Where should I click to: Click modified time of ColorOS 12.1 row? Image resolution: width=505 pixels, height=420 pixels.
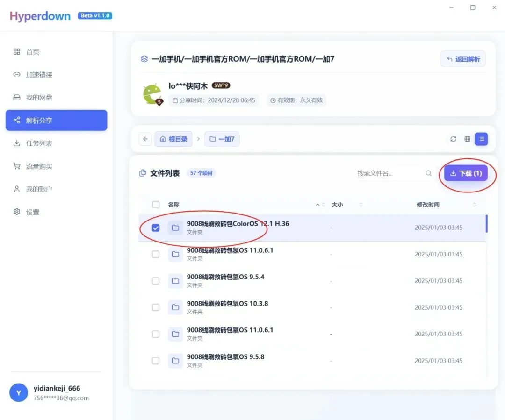[439, 228]
